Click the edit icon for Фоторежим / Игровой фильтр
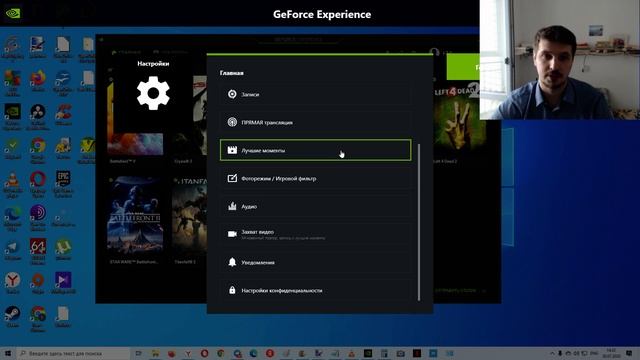The width and height of the screenshot is (640, 360). 232,178
